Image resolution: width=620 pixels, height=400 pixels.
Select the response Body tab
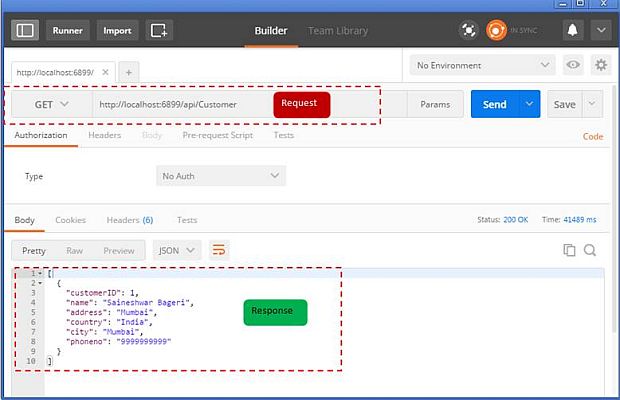pyautogui.click(x=25, y=220)
